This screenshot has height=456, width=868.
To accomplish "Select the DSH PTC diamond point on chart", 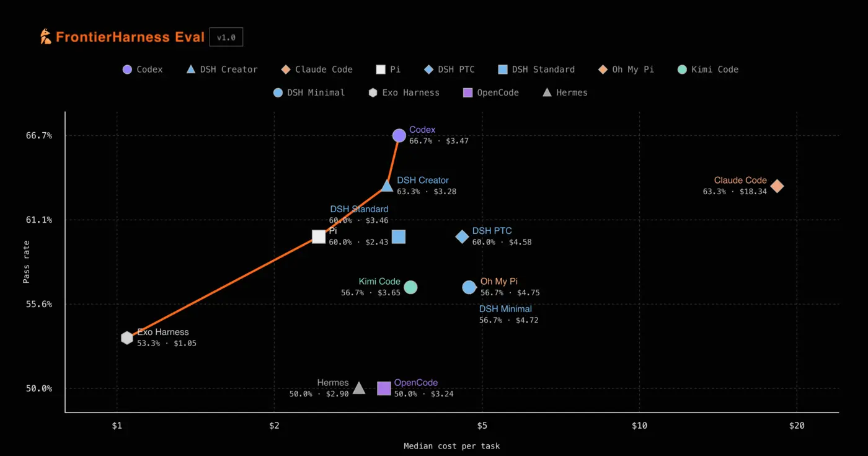I will pyautogui.click(x=462, y=236).
